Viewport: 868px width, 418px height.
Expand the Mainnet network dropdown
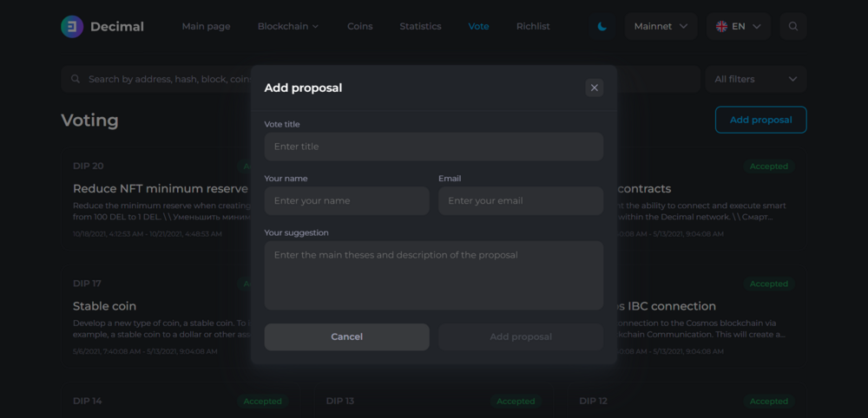pos(661,26)
